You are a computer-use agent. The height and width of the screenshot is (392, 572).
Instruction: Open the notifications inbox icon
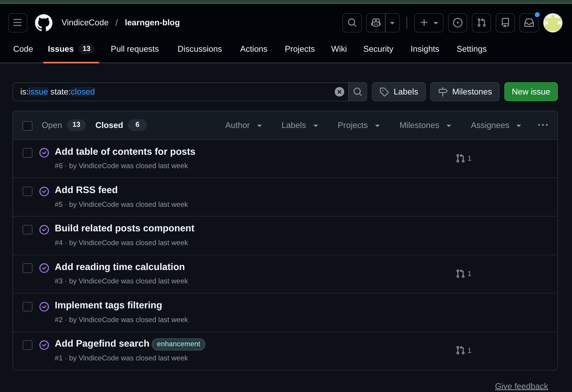point(529,23)
